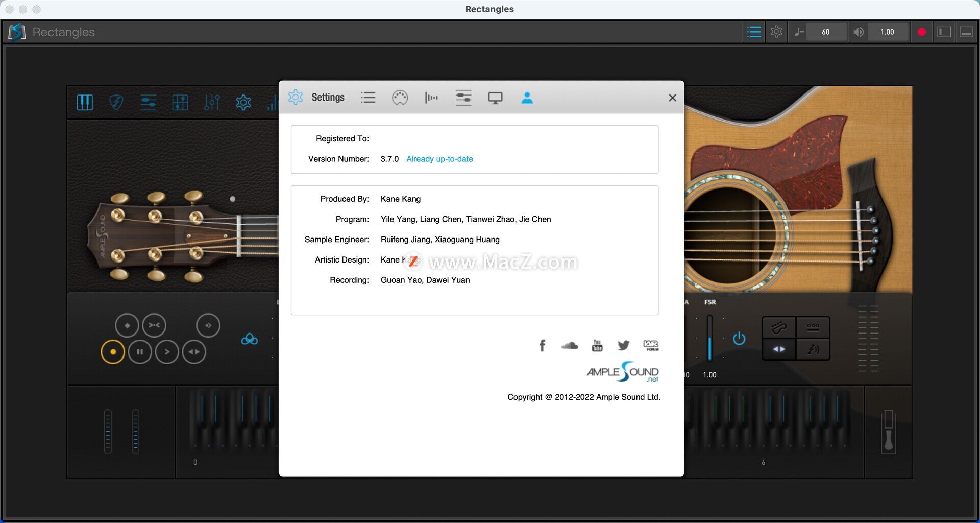Open the host instrument list icon
Screen dimensions: 980x523
[x=754, y=32]
